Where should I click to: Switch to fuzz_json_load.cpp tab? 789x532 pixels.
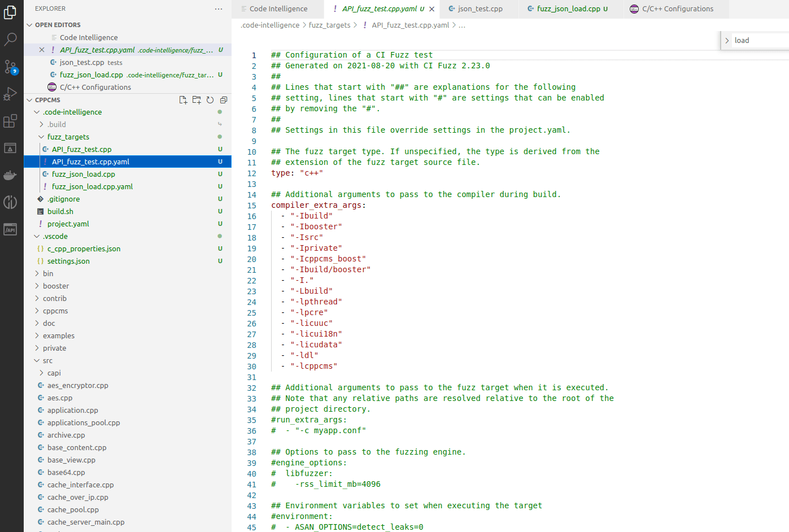(x=570, y=9)
